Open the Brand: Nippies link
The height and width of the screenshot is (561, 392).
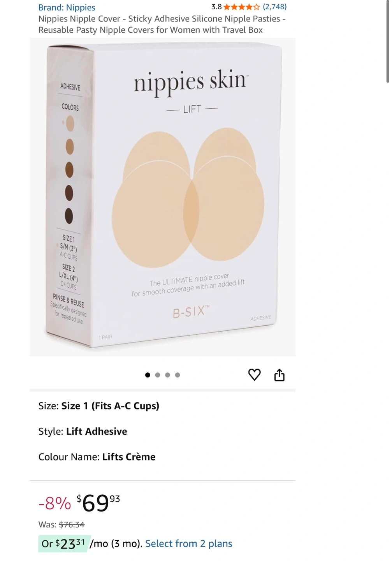point(67,7)
